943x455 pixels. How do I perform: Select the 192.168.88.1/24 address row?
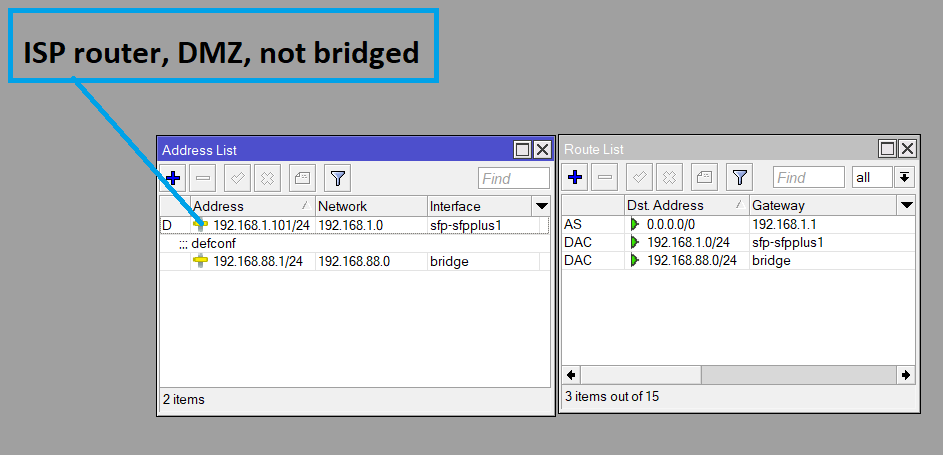pyautogui.click(x=354, y=261)
